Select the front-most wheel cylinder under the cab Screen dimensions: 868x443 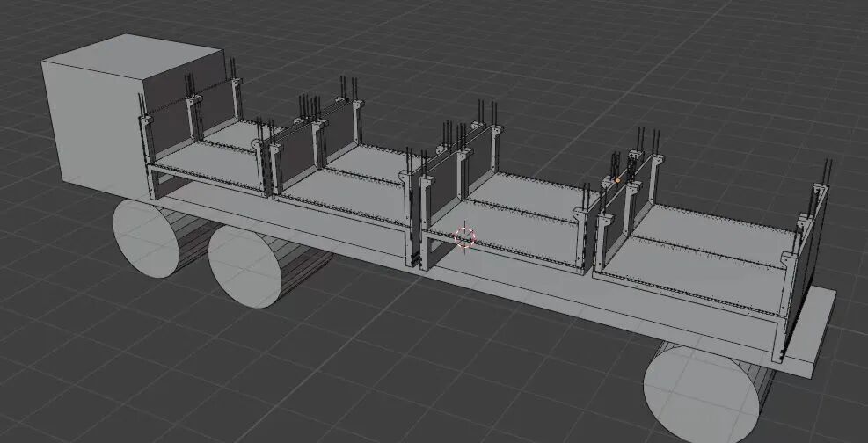tap(145, 239)
